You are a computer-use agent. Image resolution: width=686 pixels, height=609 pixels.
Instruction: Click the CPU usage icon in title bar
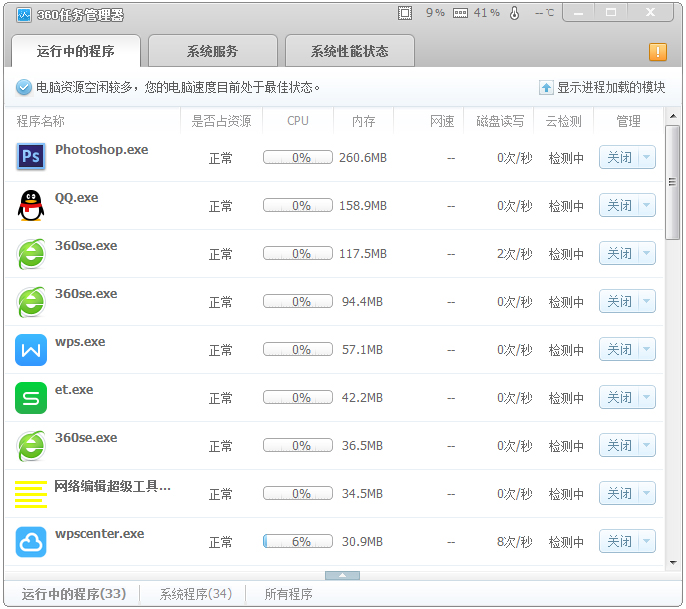pos(405,13)
